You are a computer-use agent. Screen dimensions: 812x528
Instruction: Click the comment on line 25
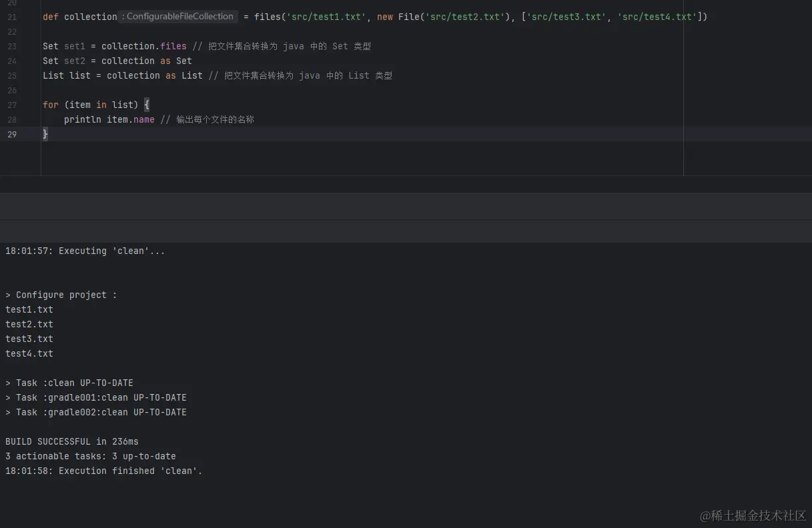pos(300,75)
